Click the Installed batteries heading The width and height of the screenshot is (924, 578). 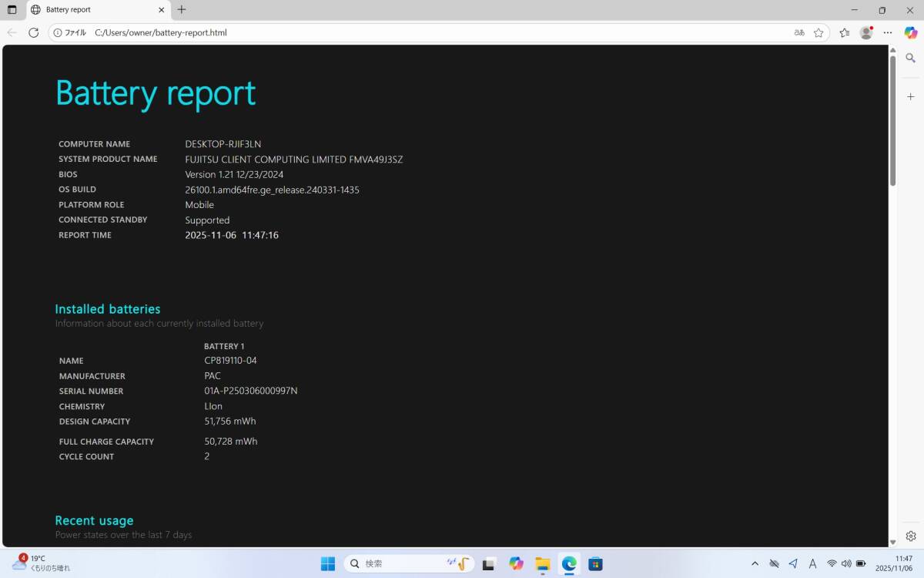(x=108, y=309)
